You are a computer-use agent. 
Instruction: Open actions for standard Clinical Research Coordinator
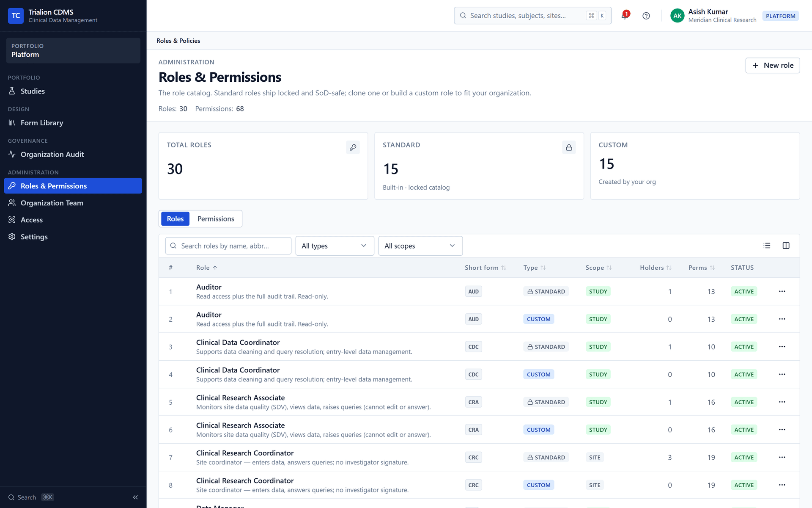pos(782,457)
